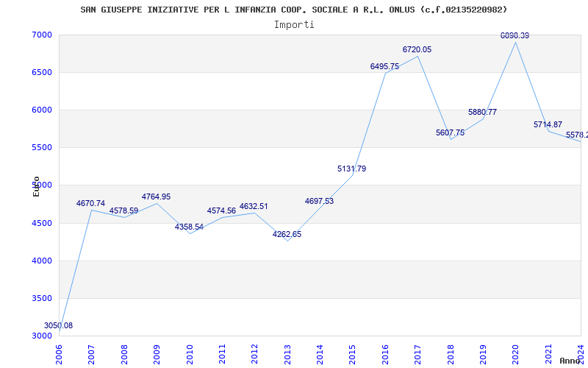Select the 2013 year axis label
The width and height of the screenshot is (588, 368).
tap(287, 353)
